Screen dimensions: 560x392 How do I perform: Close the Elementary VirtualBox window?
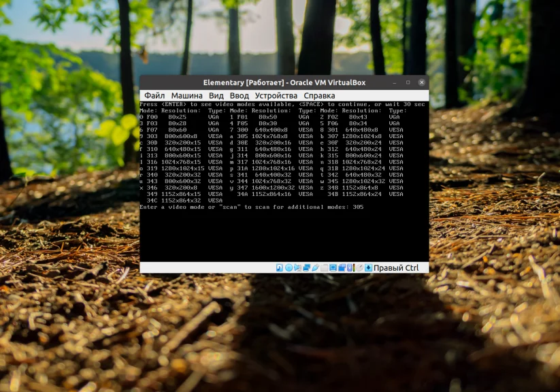point(422,82)
